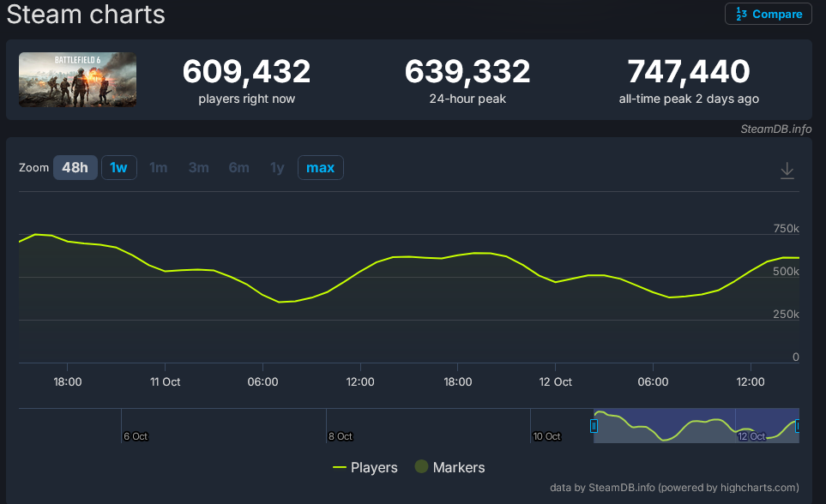
Task: Click the 500k axis label
Action: [x=786, y=271]
